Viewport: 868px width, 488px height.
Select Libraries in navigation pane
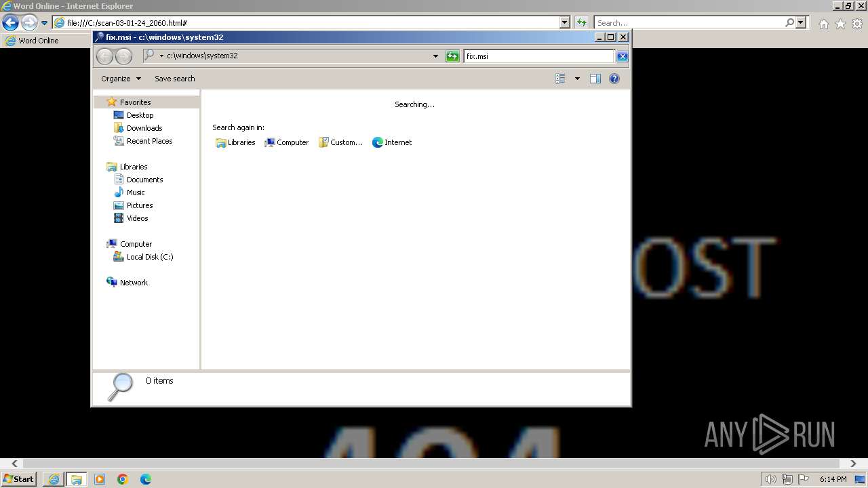[133, 167]
